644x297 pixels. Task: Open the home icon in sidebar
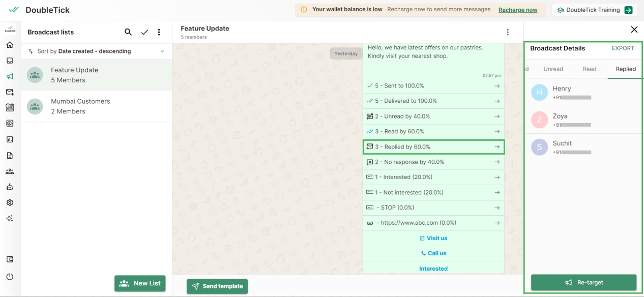tap(10, 45)
